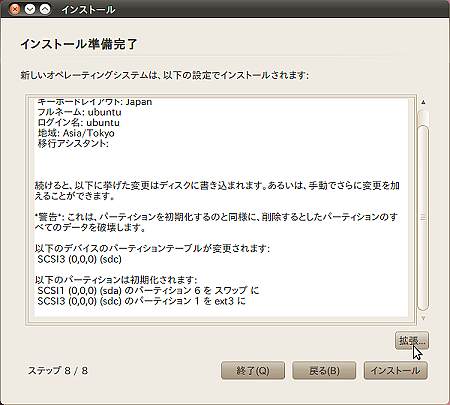Go back with the 戻る(B) button

pos(324,370)
